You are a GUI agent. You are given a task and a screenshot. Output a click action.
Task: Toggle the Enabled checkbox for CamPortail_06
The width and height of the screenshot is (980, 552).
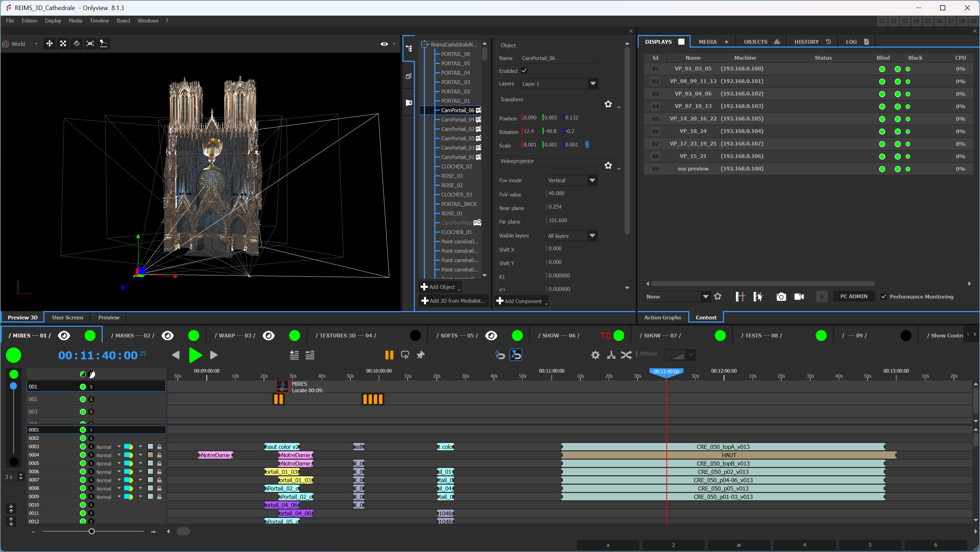524,71
